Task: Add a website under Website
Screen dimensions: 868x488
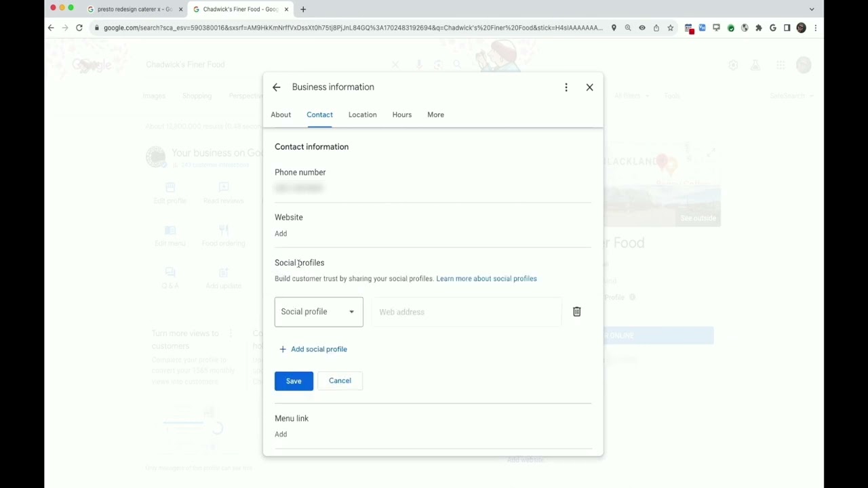Action: (x=281, y=234)
